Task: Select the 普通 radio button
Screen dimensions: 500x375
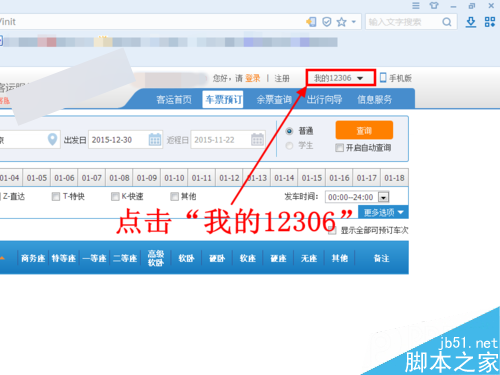Action: 289,131
